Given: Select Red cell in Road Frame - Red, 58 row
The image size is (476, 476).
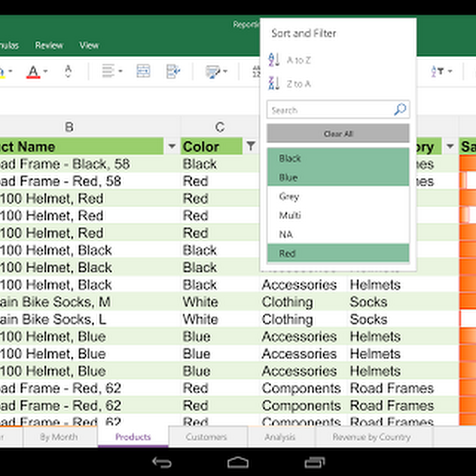Looking at the screenshot, I should [x=220, y=181].
